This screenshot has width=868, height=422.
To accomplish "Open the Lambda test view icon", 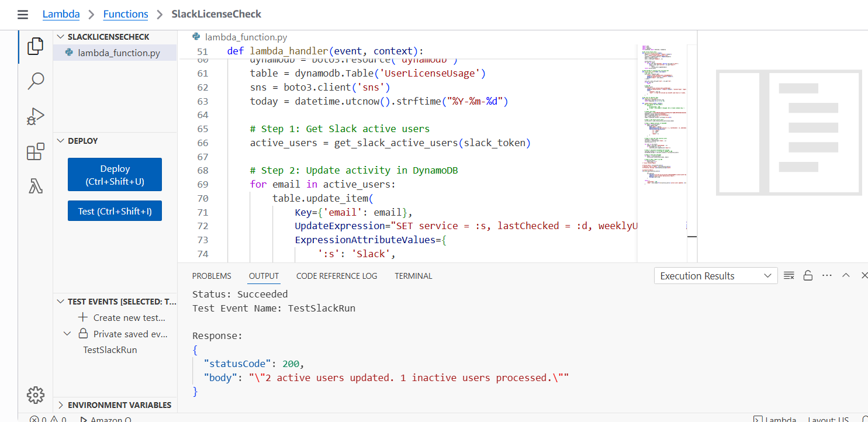I will (x=36, y=186).
